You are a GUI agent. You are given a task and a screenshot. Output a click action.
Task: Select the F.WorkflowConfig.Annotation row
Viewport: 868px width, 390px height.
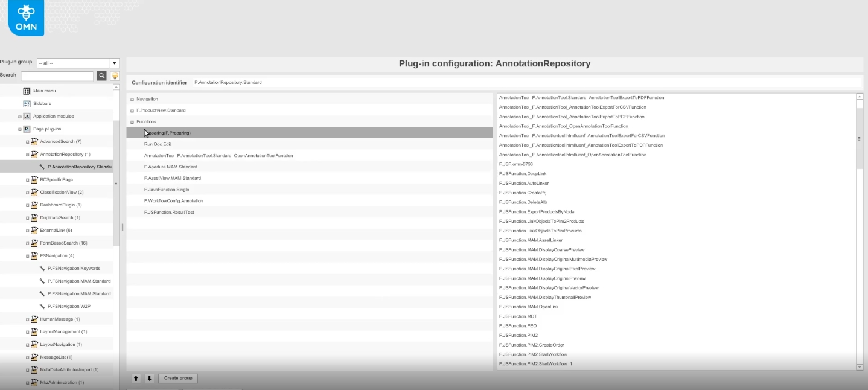click(x=310, y=200)
